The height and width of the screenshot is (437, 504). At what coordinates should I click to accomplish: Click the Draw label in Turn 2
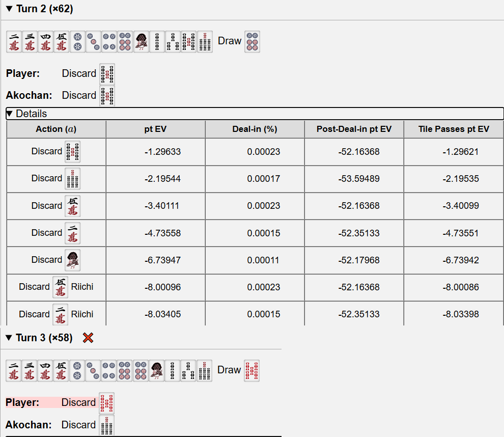pos(230,41)
